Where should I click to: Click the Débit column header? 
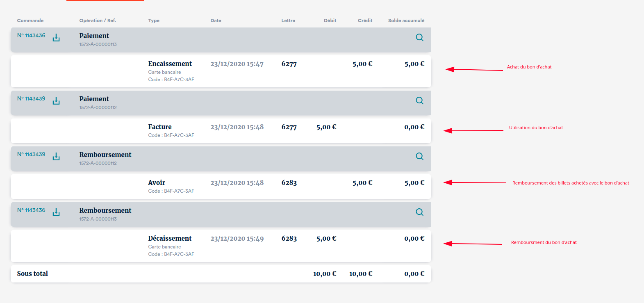coord(330,21)
